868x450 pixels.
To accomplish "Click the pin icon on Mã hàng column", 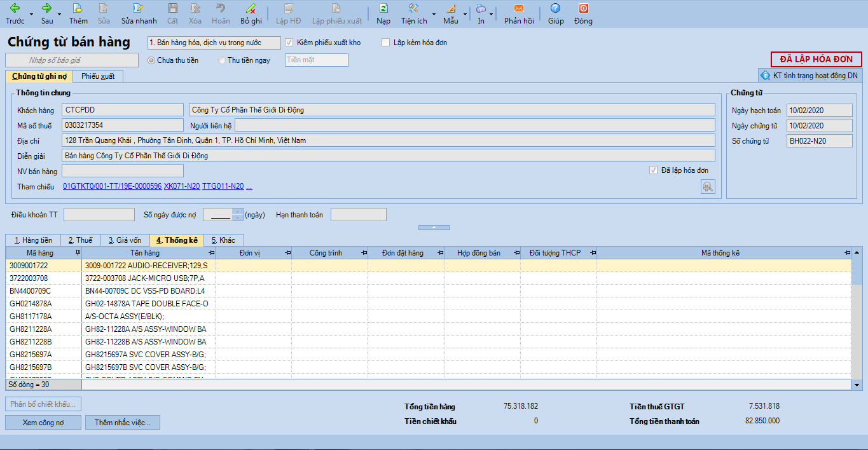I will 78,253.
